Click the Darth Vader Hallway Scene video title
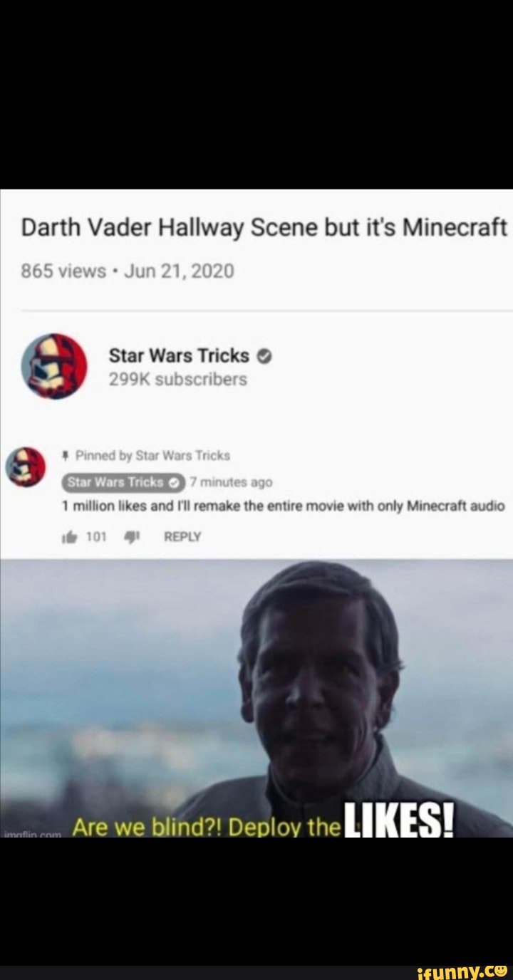Image resolution: width=513 pixels, height=980 pixels. [x=264, y=228]
